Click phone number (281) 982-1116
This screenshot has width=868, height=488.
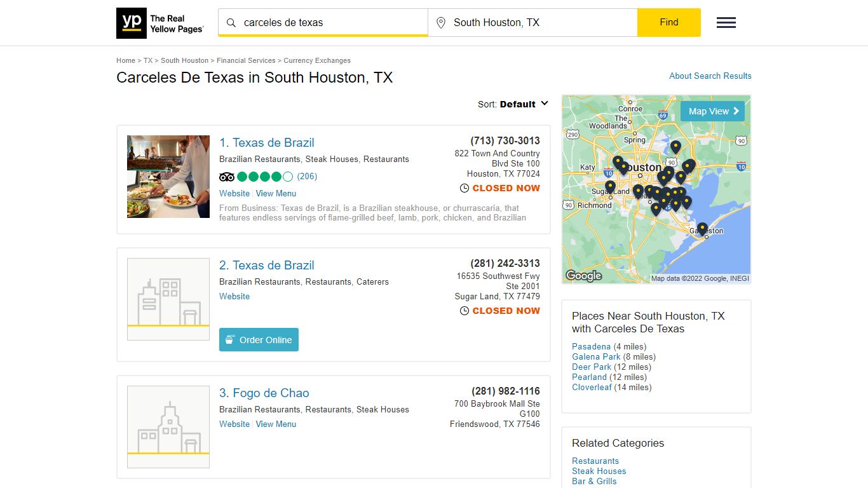click(x=506, y=391)
